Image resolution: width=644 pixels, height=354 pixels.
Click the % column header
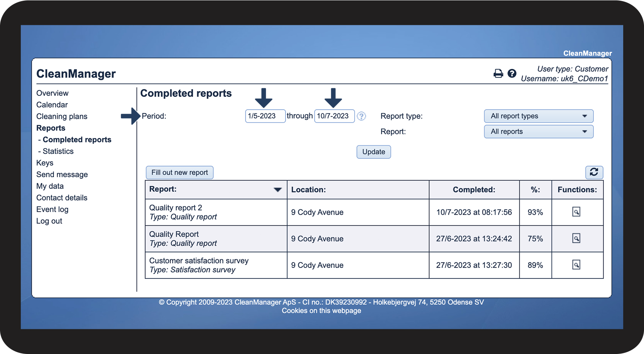(x=535, y=190)
